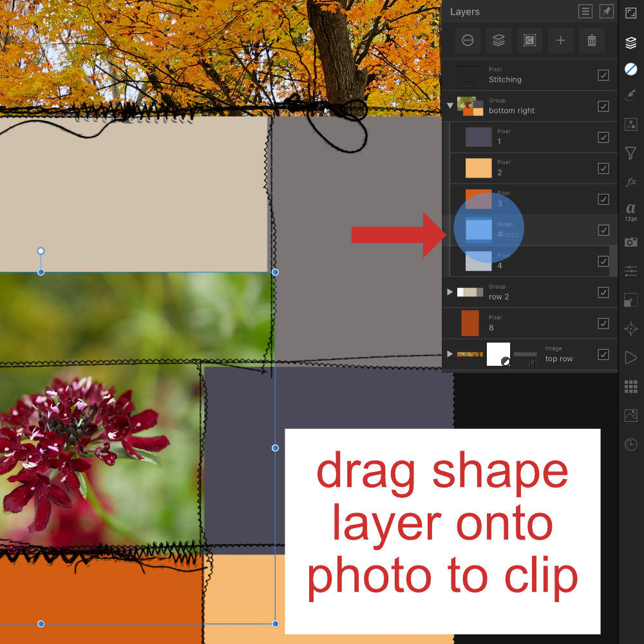Click the rust brown thumbnail of layer 8
644x644 pixels.
(x=470, y=323)
